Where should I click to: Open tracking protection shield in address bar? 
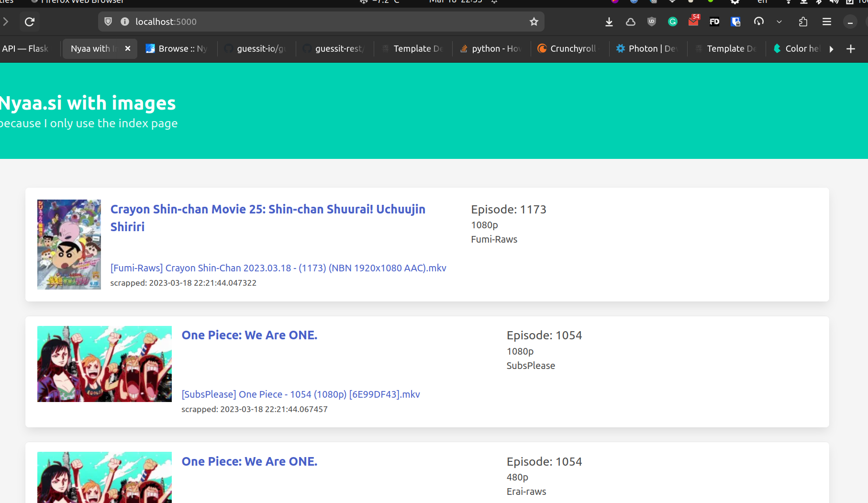[108, 22]
